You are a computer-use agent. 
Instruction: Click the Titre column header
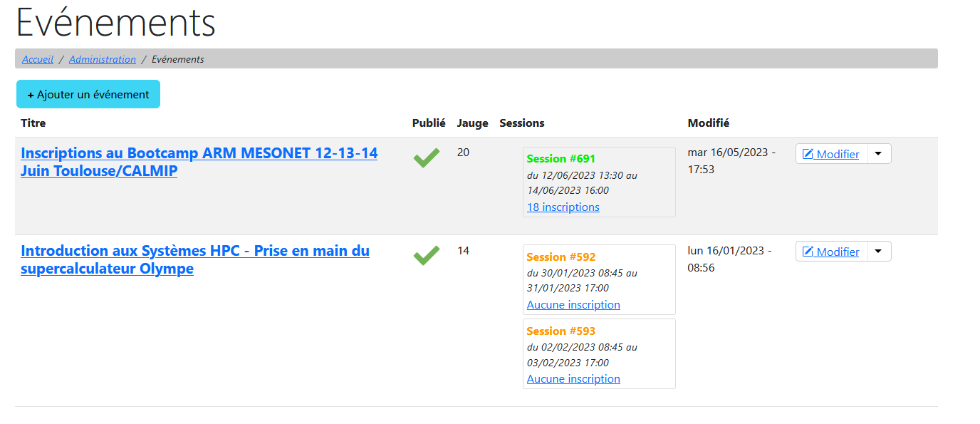coord(33,123)
